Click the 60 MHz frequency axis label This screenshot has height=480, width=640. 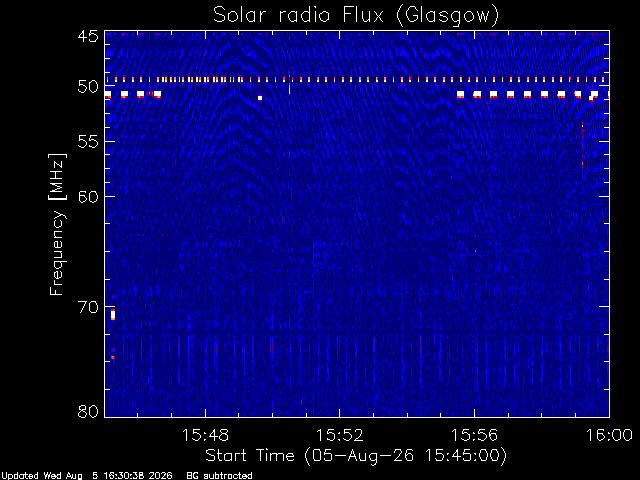coord(88,196)
